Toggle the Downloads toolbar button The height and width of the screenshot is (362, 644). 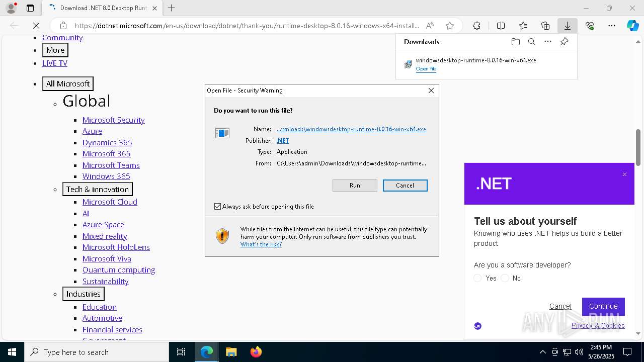[x=568, y=26]
